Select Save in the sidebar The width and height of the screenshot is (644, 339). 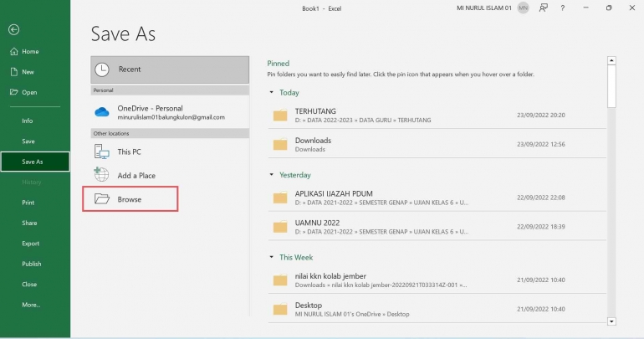(35, 141)
